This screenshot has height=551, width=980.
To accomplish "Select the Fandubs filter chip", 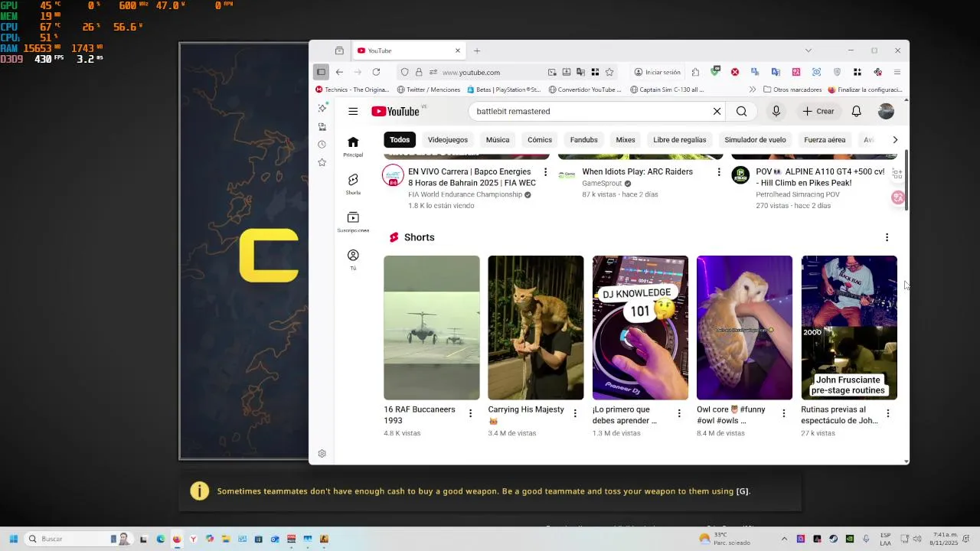I will point(583,140).
